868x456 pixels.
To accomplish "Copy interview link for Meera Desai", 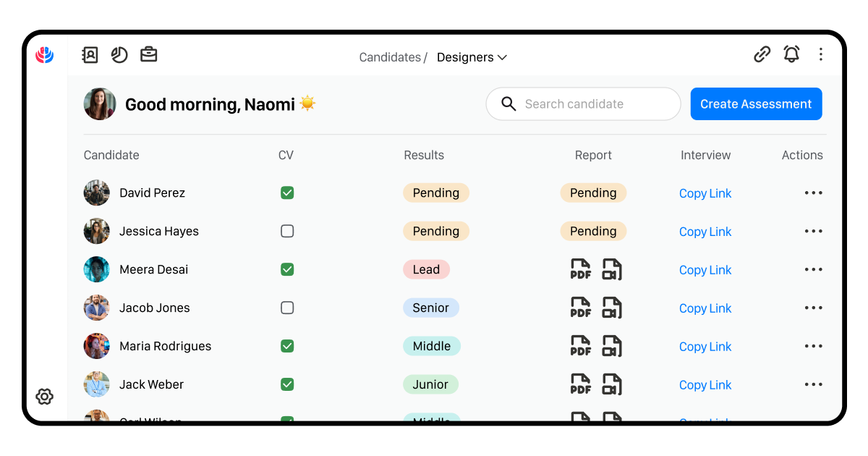I will 705,270.
